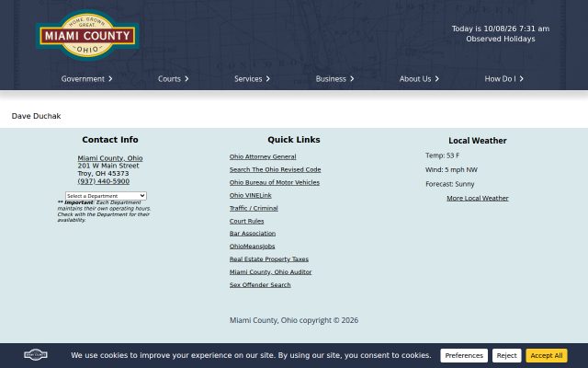The height and width of the screenshot is (368, 588).
Task: Open Real Estate Property Taxes link
Action: [269, 259]
